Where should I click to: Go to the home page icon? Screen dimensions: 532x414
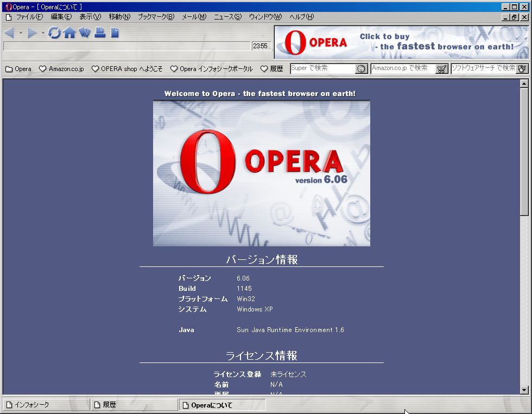click(x=69, y=33)
